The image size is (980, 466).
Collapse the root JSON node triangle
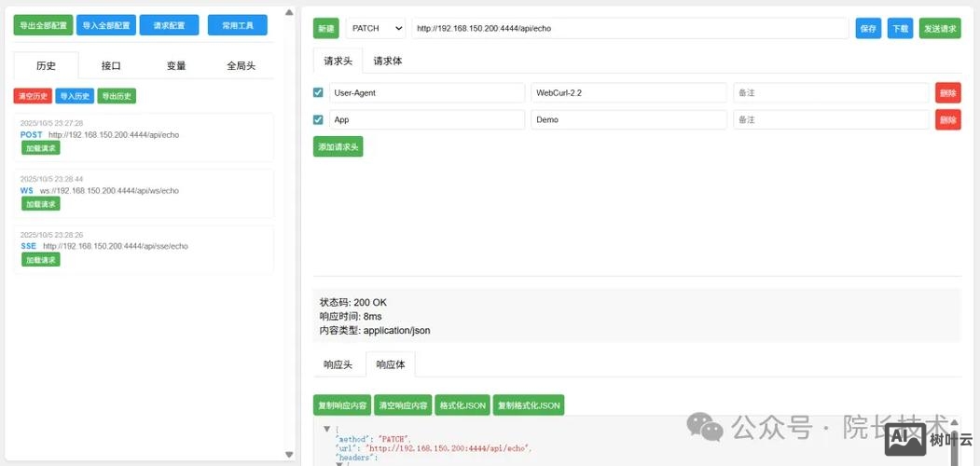tap(326, 429)
